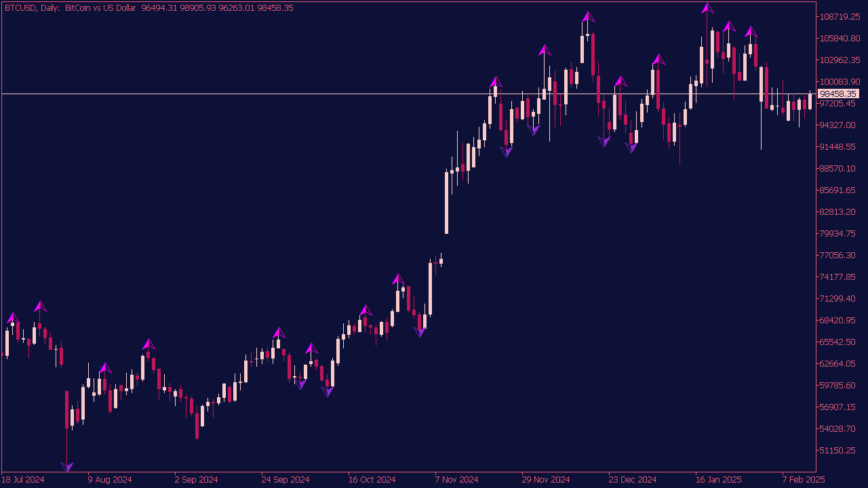Click the 77056.30 price axis label
Image resolution: width=868 pixels, height=488 pixels.
point(839,255)
